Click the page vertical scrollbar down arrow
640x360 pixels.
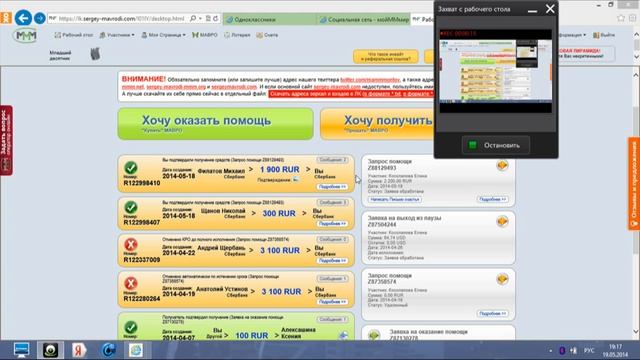(x=636, y=331)
